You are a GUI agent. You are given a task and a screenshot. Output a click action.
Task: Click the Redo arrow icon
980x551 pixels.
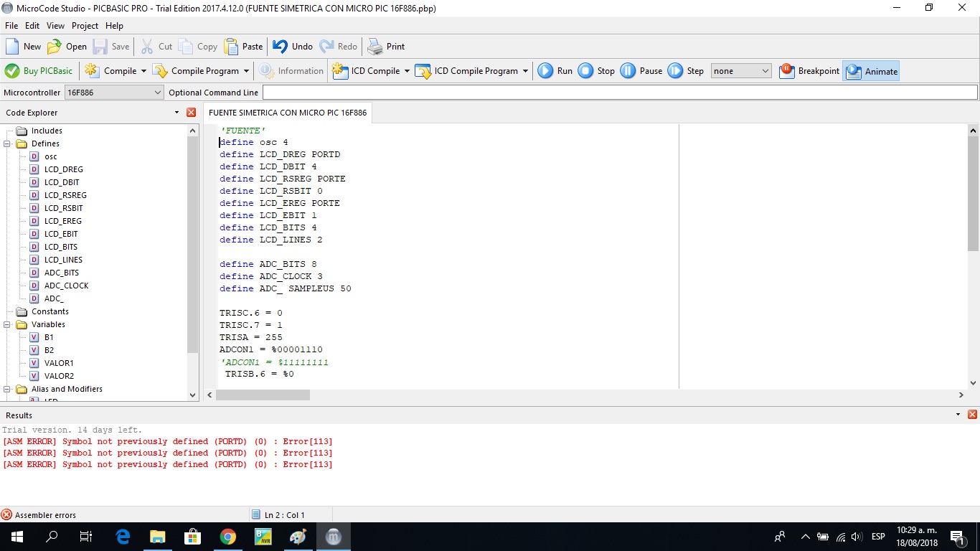[326, 47]
